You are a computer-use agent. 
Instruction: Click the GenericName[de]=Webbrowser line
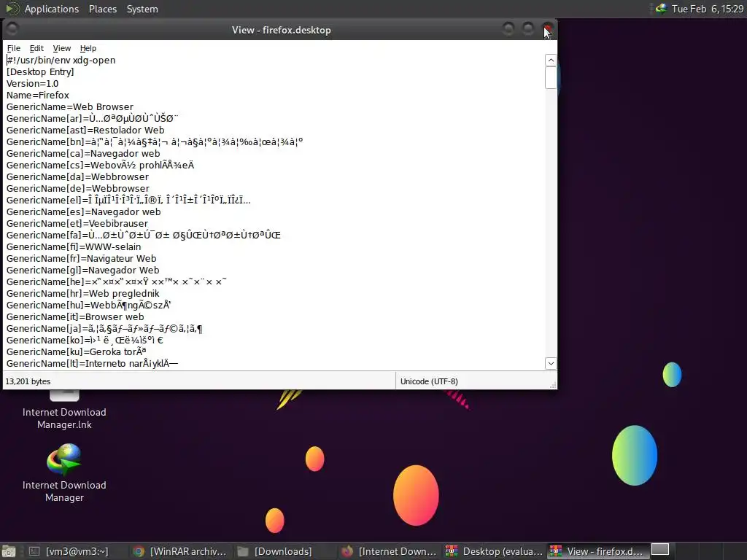(x=77, y=189)
